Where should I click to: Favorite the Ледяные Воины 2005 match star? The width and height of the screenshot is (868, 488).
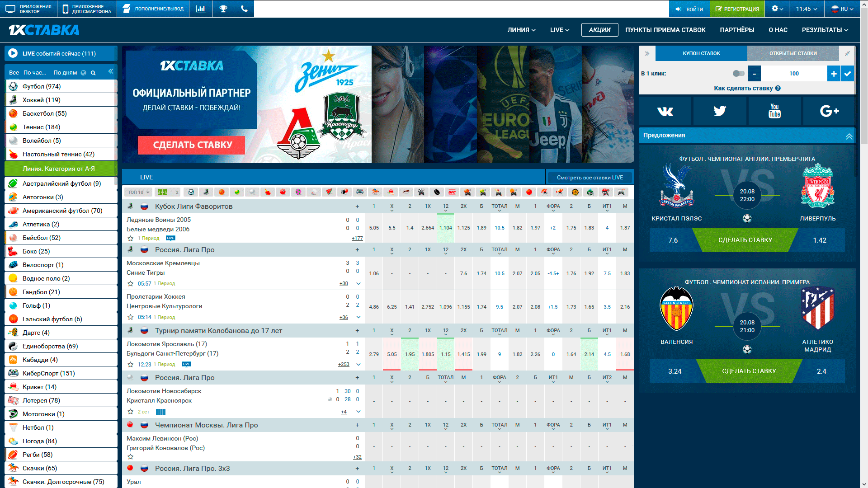[130, 238]
